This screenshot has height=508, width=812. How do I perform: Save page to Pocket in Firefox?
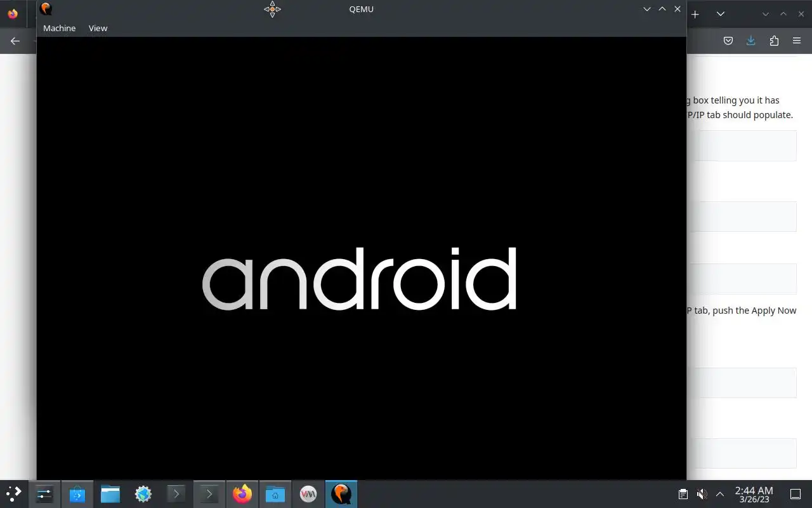[728, 41]
